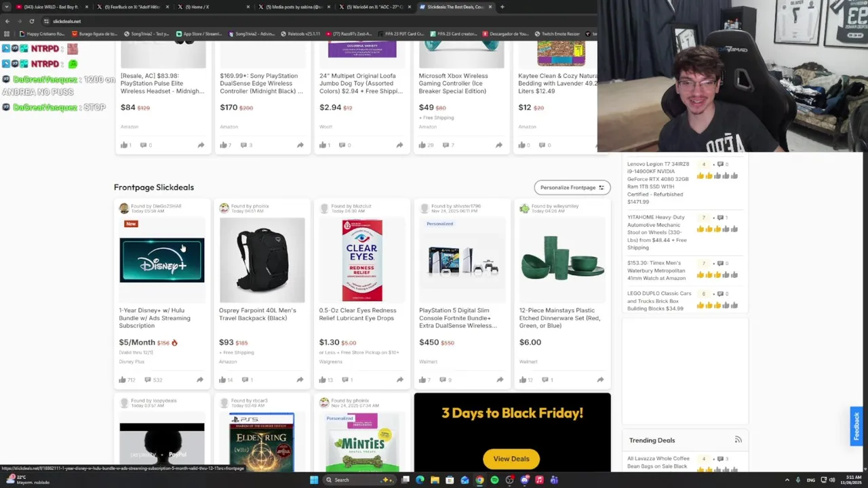868x488 pixels.
Task: Switch to the FearBuck on X tab
Action: point(132,7)
